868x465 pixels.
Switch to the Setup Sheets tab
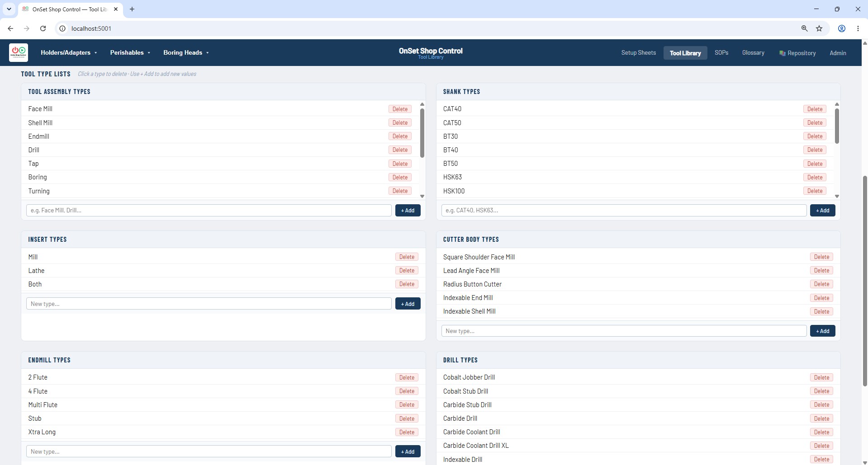[638, 53]
